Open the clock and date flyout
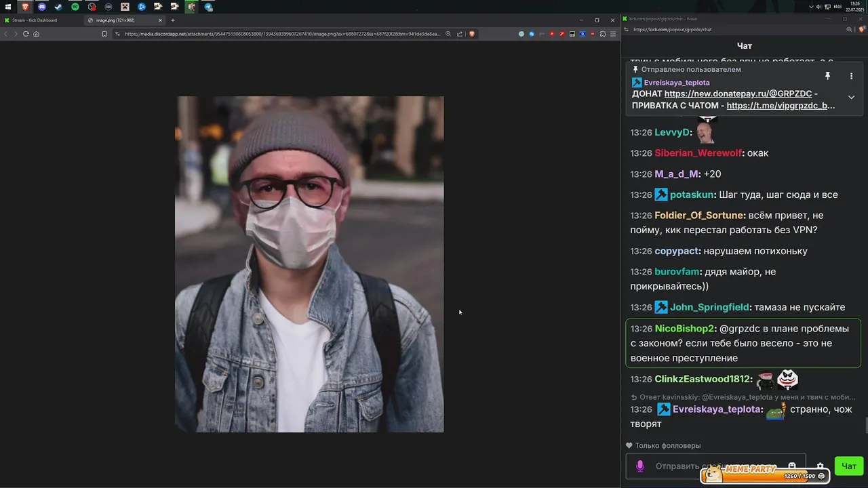The image size is (868, 488). (x=855, y=7)
